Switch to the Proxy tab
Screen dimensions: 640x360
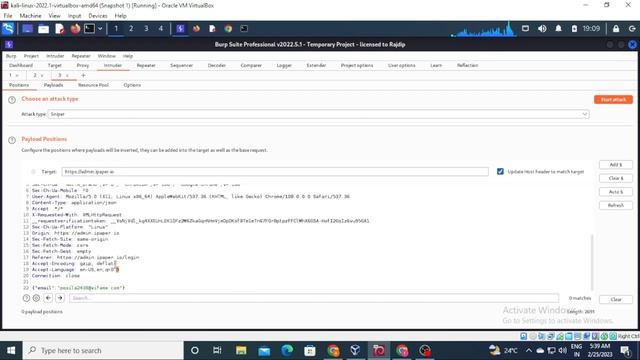pos(82,65)
